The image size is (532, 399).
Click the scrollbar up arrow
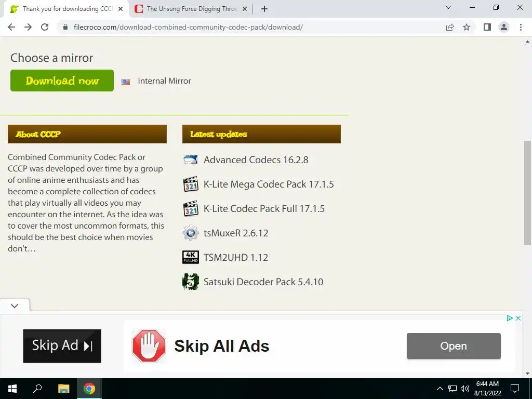(x=527, y=42)
